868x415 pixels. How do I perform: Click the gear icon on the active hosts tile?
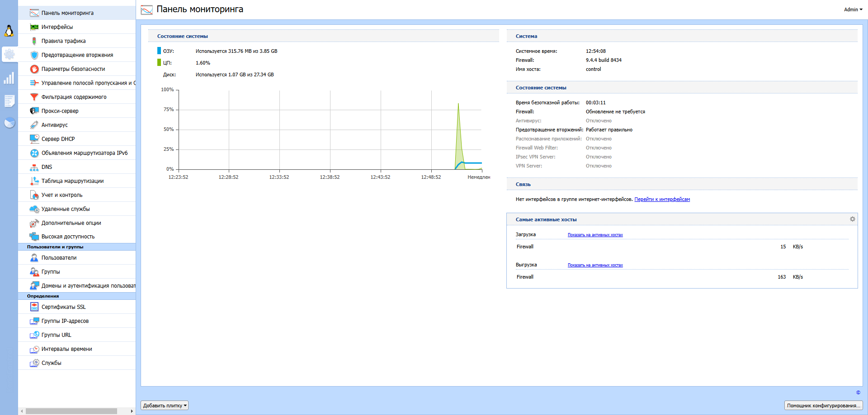pyautogui.click(x=852, y=219)
